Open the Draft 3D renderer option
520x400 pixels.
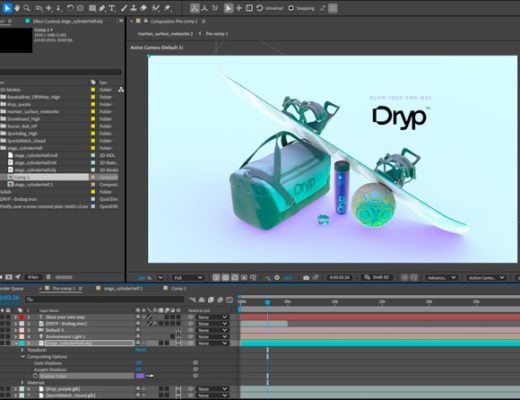click(x=377, y=277)
